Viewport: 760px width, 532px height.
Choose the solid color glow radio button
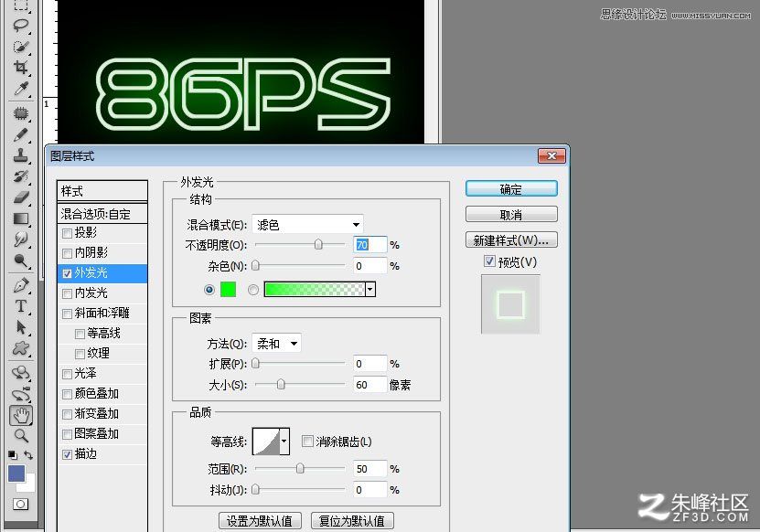[209, 290]
